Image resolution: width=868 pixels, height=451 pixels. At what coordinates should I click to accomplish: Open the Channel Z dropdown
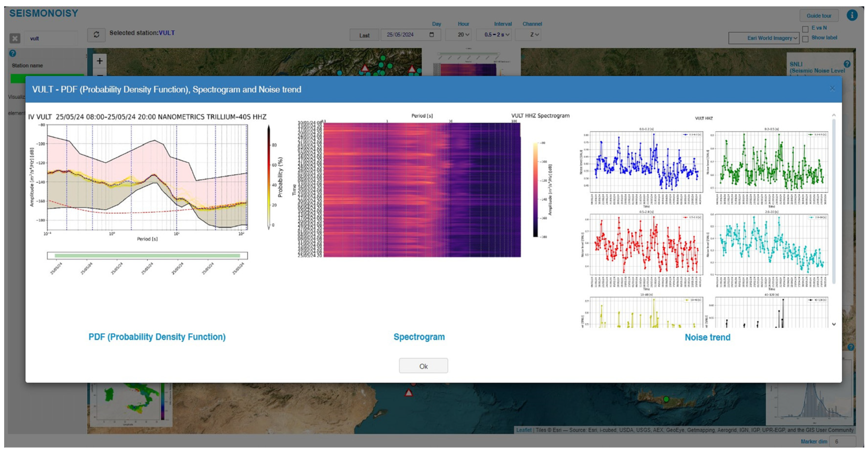pos(528,35)
